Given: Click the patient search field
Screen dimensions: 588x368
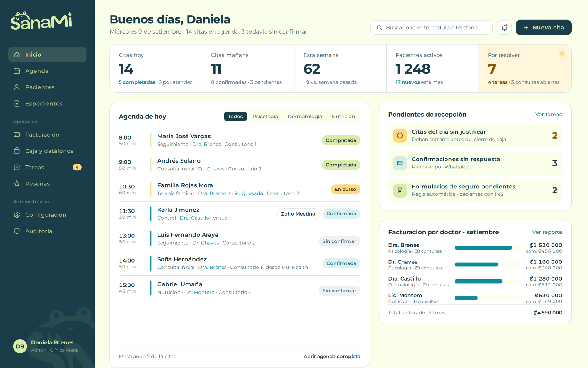Looking at the screenshot, I should [x=431, y=27].
